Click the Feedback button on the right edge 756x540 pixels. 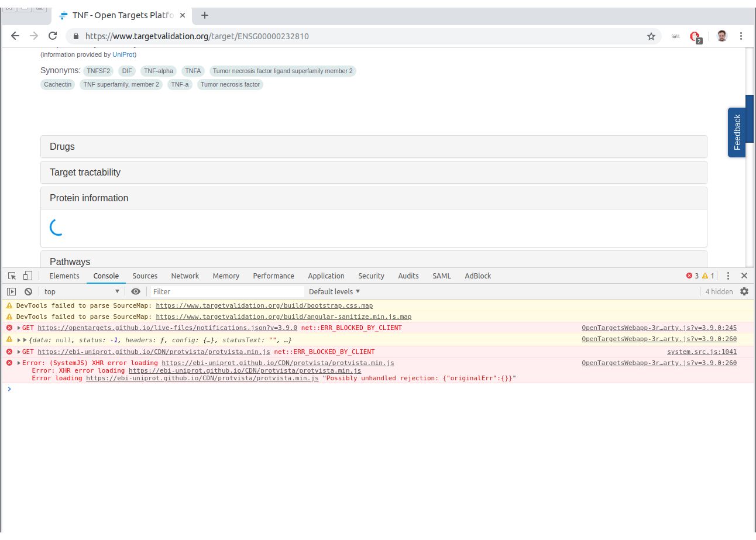tap(737, 131)
